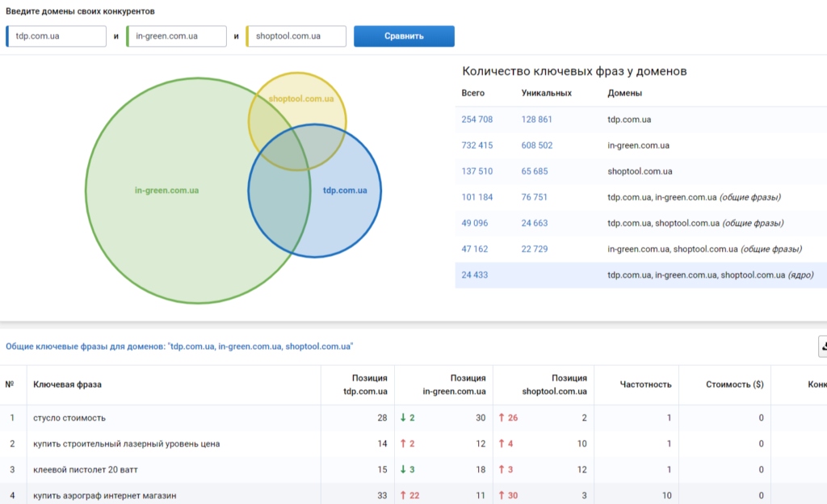The height and width of the screenshot is (504, 827).
Task: Click the in-green.com.ua domain input field
Action: coord(176,36)
